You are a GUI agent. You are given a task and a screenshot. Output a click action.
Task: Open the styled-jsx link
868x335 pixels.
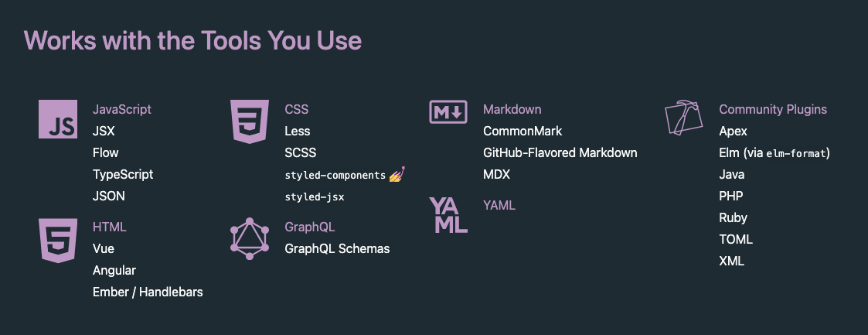coord(315,197)
